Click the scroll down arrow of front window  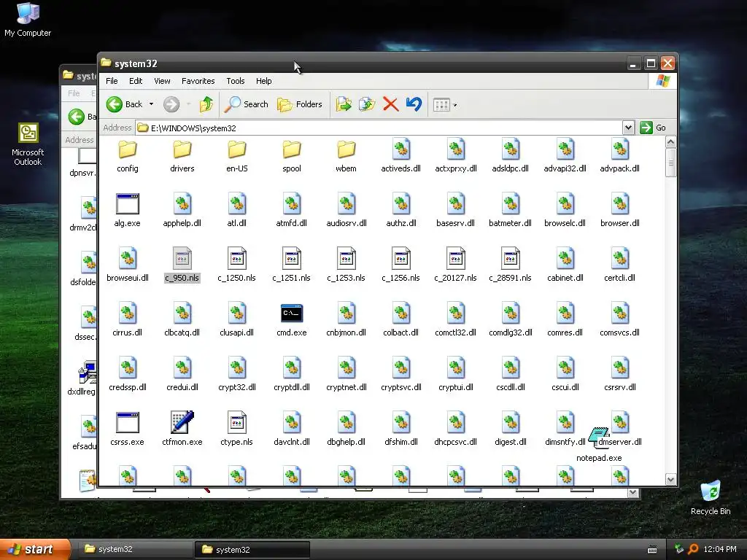point(671,480)
